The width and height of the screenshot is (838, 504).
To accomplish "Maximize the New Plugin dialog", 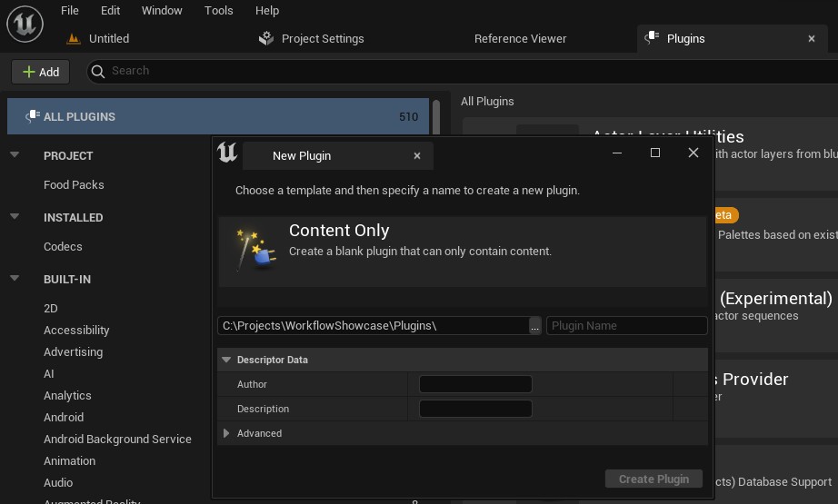I will click(x=654, y=153).
